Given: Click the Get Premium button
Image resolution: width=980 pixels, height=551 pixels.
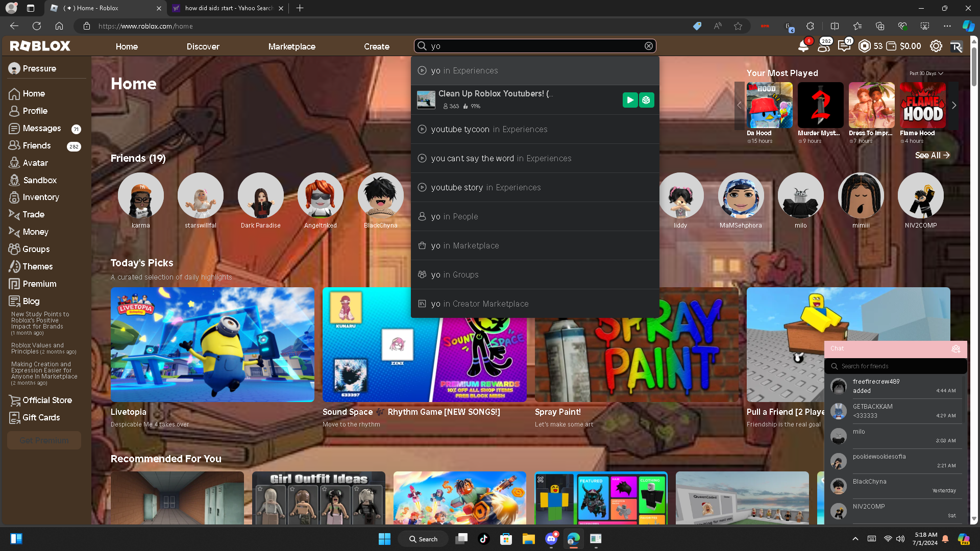Looking at the screenshot, I should 44,440.
